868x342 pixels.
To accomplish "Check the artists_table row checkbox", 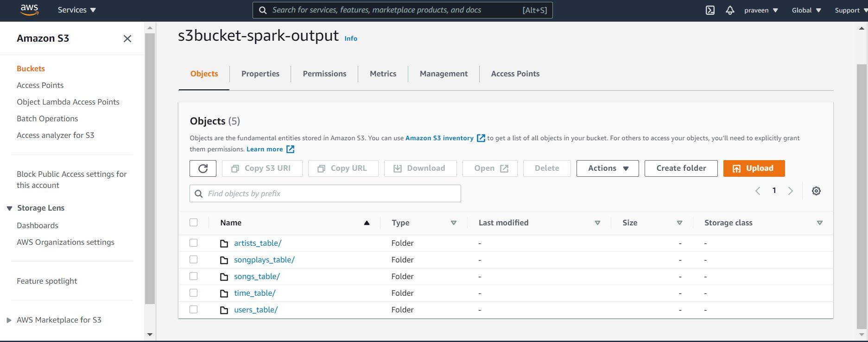I will [x=194, y=243].
